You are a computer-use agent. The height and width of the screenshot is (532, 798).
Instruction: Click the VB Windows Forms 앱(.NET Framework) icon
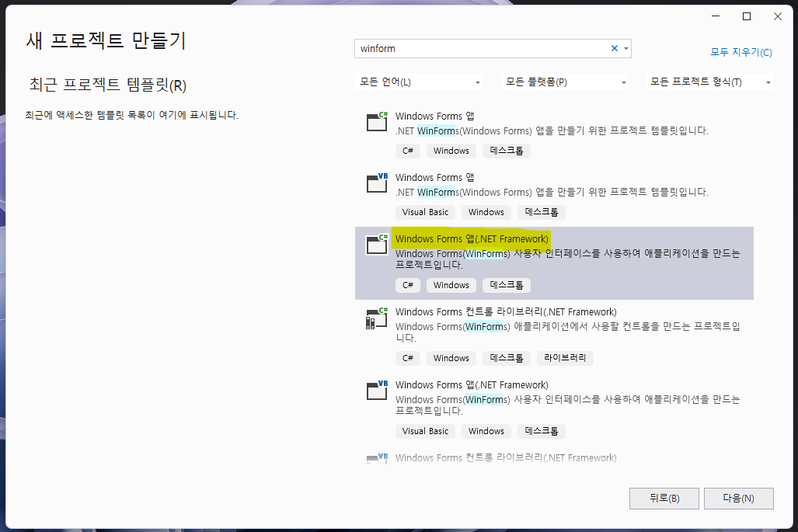(377, 390)
